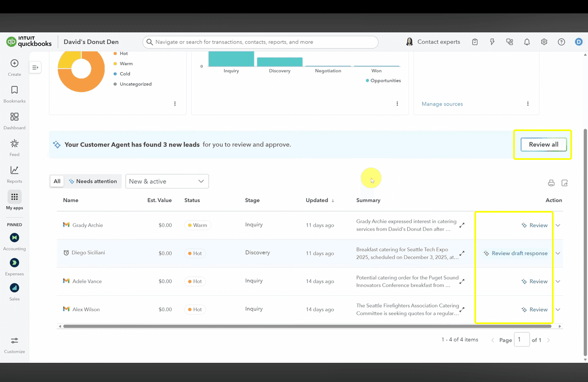The width and height of the screenshot is (588, 382).
Task: Review the Adele Vance lead
Action: 534,281
